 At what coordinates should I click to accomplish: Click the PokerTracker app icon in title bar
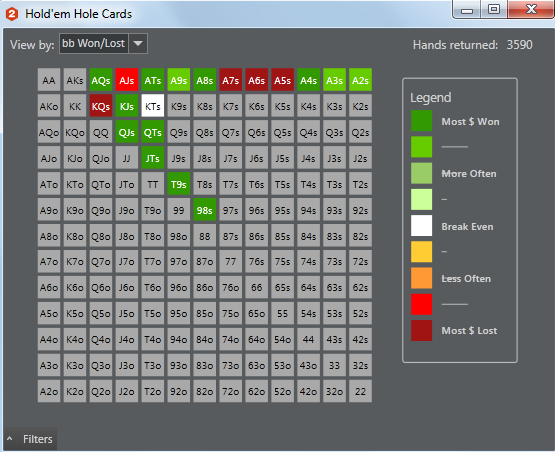click(12, 14)
